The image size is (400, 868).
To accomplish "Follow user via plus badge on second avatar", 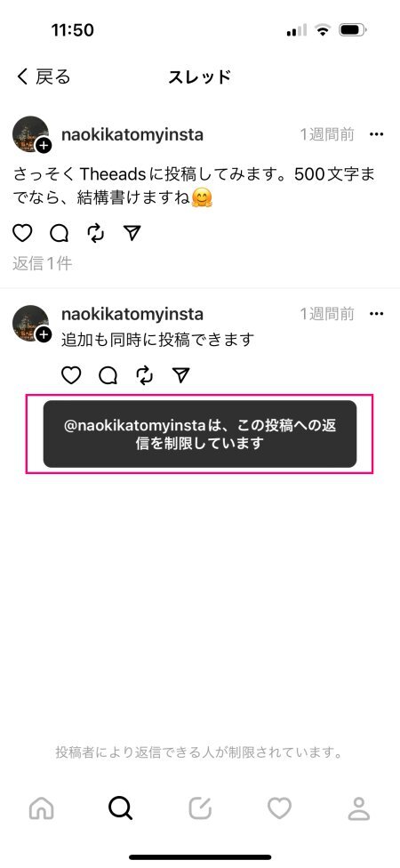I will 44,334.
